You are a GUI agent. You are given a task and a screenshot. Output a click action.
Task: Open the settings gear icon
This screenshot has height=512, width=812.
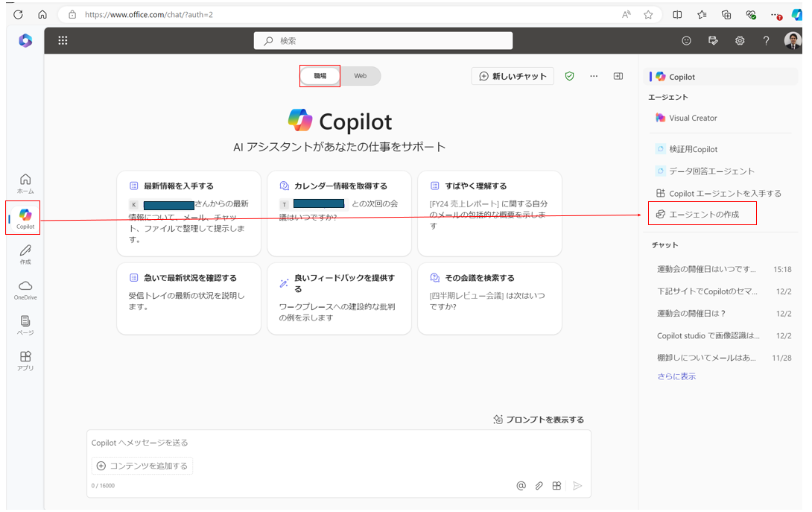pyautogui.click(x=740, y=40)
